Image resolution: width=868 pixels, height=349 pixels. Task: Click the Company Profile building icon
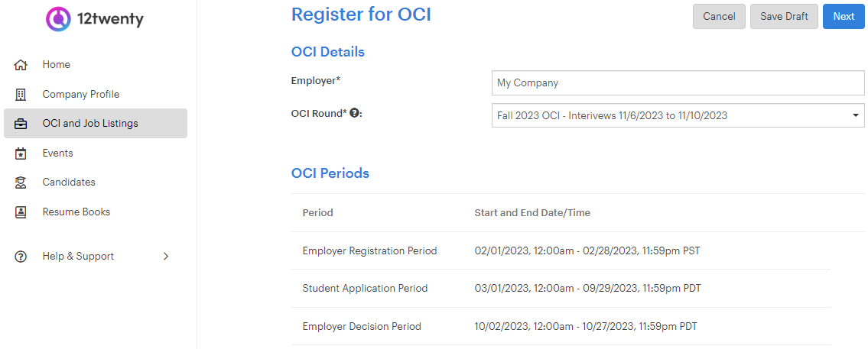(x=21, y=95)
